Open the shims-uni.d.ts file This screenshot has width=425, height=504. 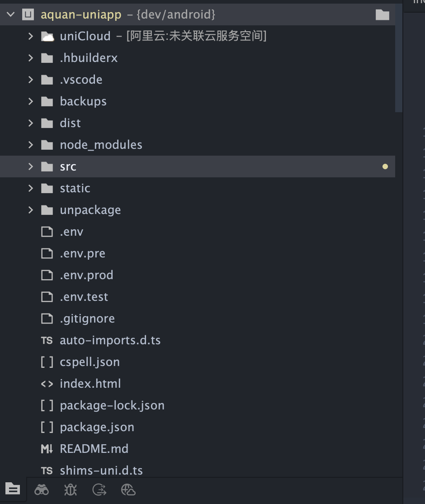(x=101, y=471)
